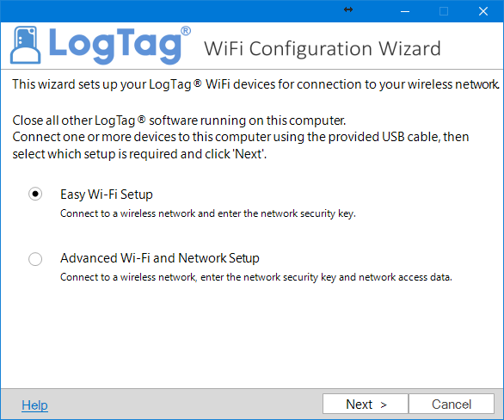Choose the Advanced Wi-Fi and Network Setup radio

click(x=35, y=259)
